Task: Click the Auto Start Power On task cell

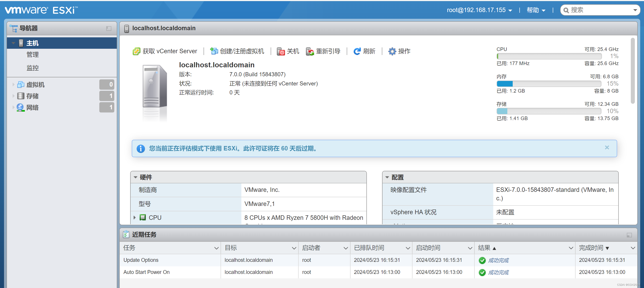Action: [170, 272]
